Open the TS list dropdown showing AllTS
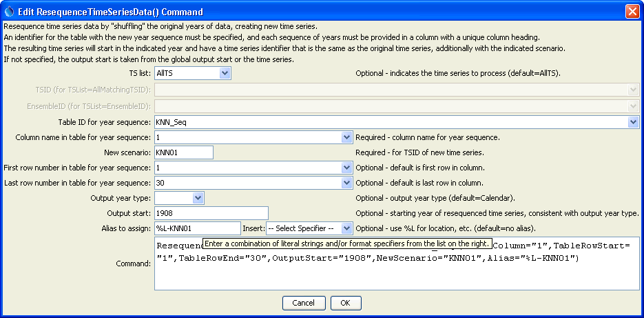The height and width of the screenshot is (318, 644). [x=225, y=74]
